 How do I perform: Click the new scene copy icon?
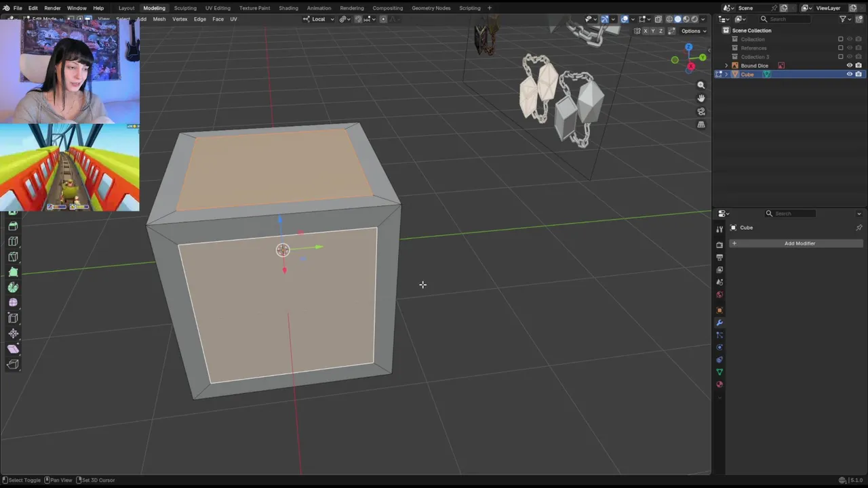point(783,8)
